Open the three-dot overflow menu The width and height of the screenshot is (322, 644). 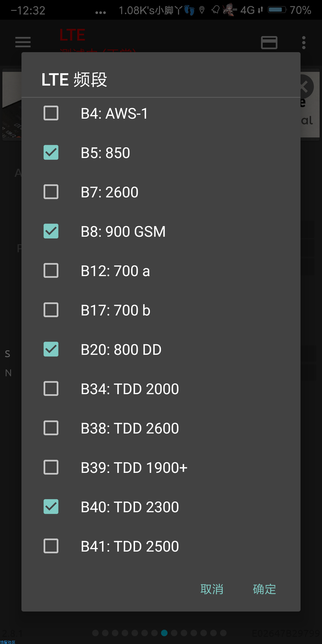coord(304,43)
